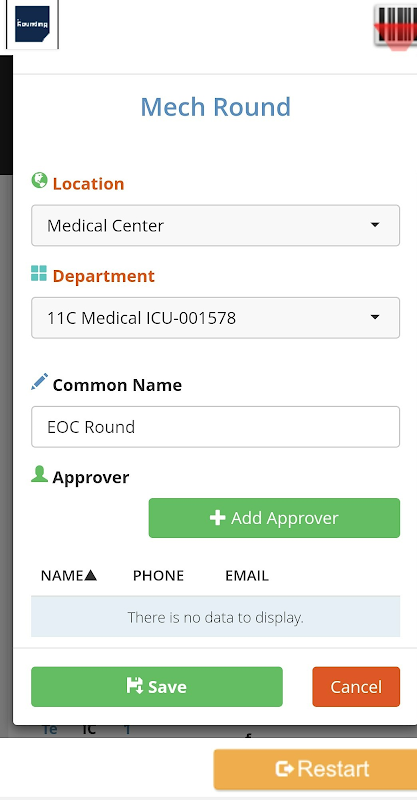Click the floppy disk icon on Save

(135, 686)
